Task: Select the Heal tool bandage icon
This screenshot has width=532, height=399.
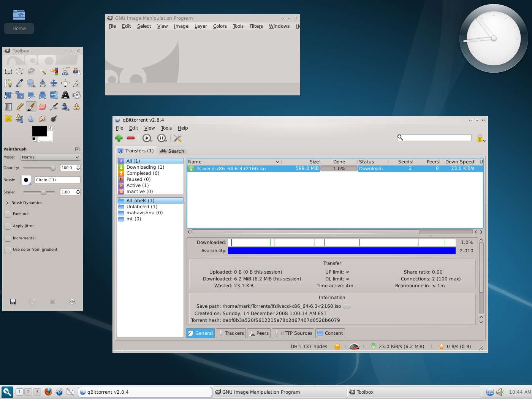Action: [x=8, y=119]
